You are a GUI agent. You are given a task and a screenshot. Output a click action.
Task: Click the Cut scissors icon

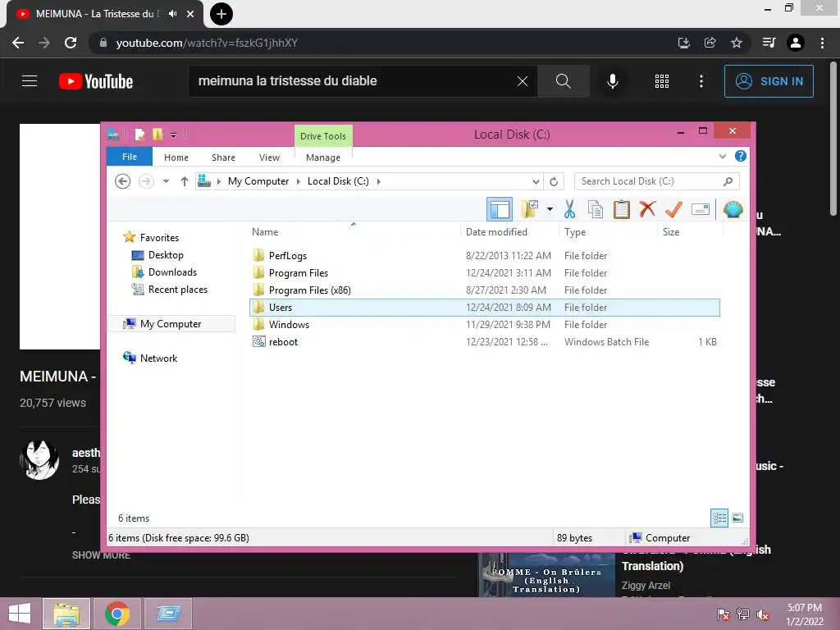coord(569,209)
